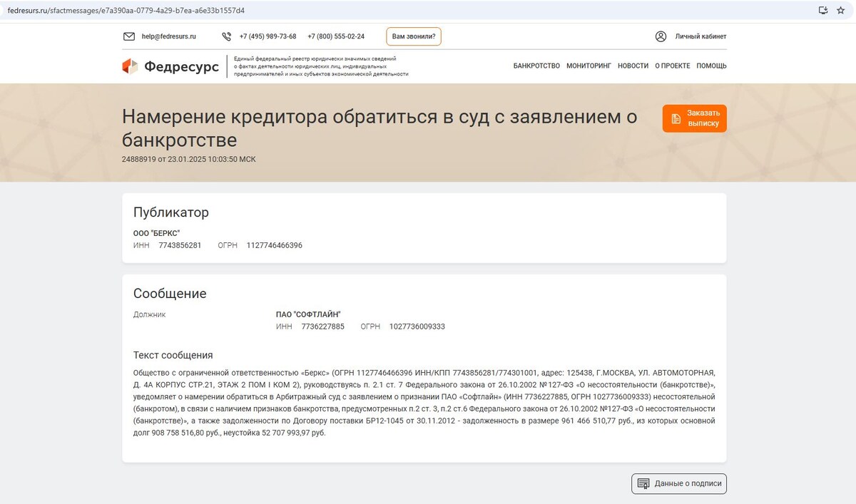
Task: Open the БАНКРОТСТВО menu
Action: (x=536, y=66)
